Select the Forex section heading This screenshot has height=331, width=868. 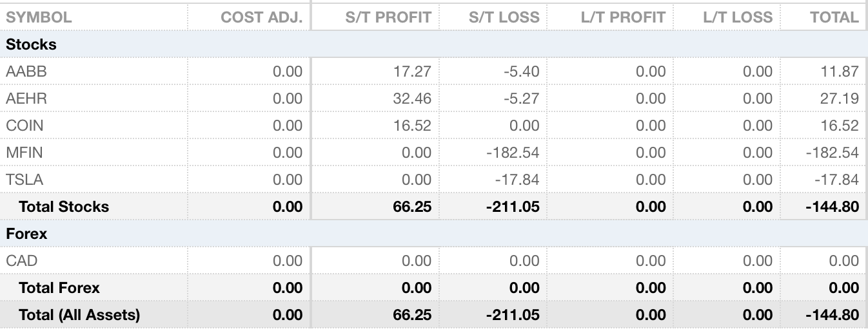pos(26,234)
